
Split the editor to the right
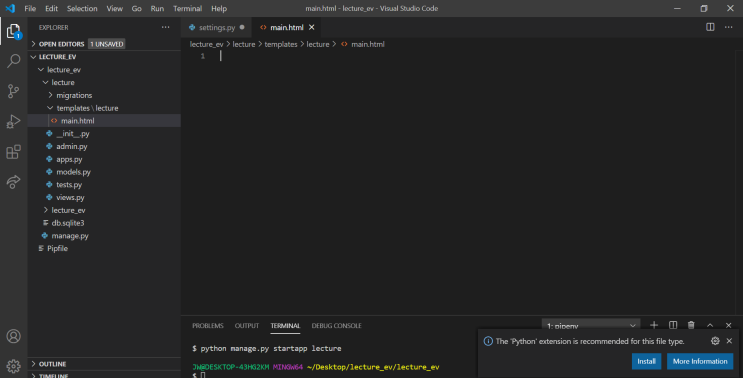pyautogui.click(x=710, y=27)
